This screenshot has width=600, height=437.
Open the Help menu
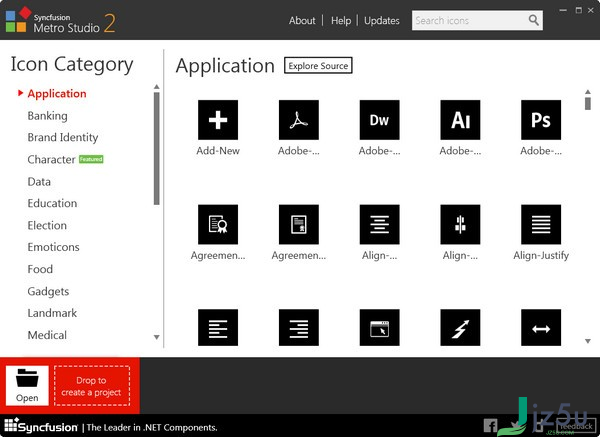[341, 20]
